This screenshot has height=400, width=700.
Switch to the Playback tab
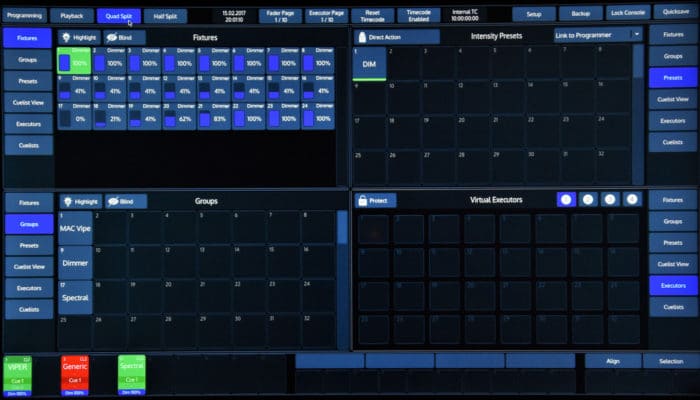pyautogui.click(x=72, y=16)
